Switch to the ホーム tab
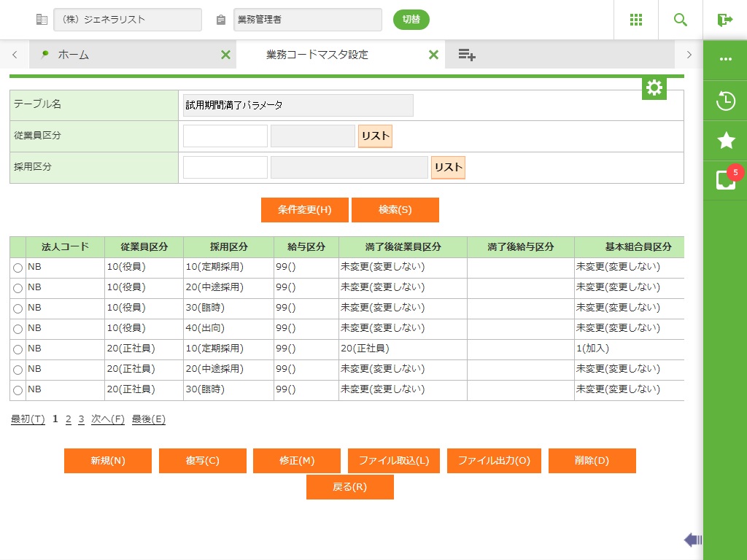The height and width of the screenshot is (560, 747). (x=73, y=55)
